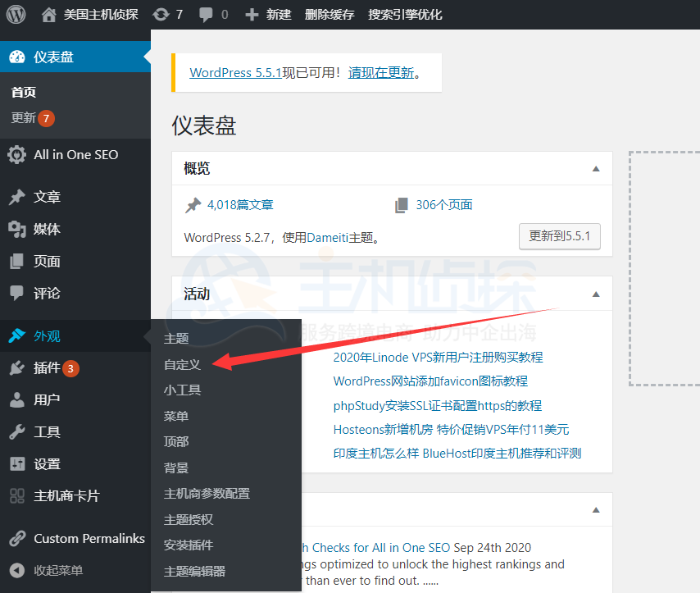
Task: Open the WordPress logo menu in admin bar
Action: pos(16,14)
